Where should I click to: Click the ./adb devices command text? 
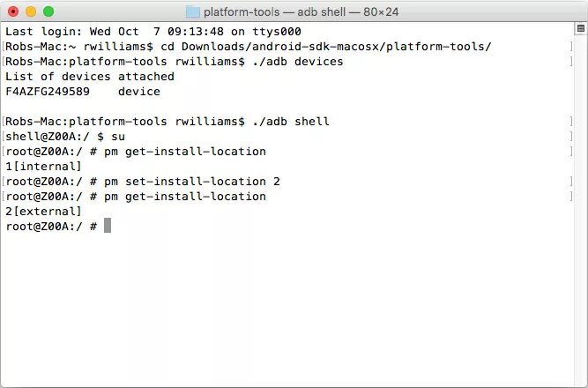298,62
